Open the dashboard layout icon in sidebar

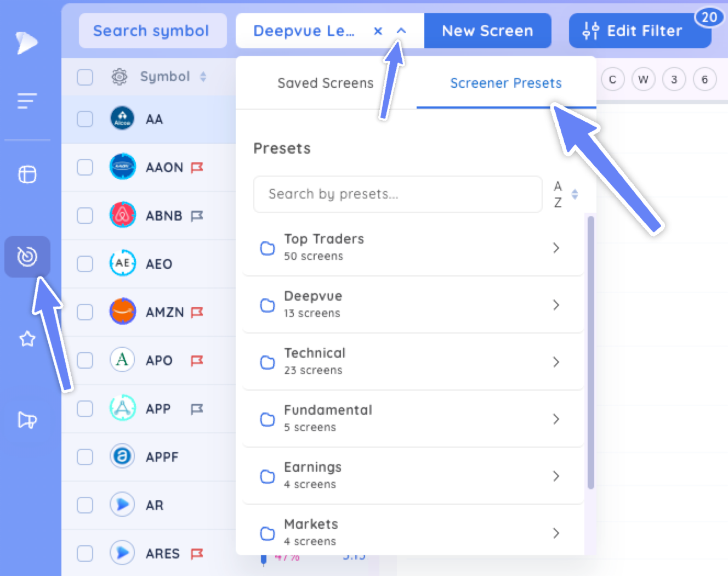click(x=27, y=174)
